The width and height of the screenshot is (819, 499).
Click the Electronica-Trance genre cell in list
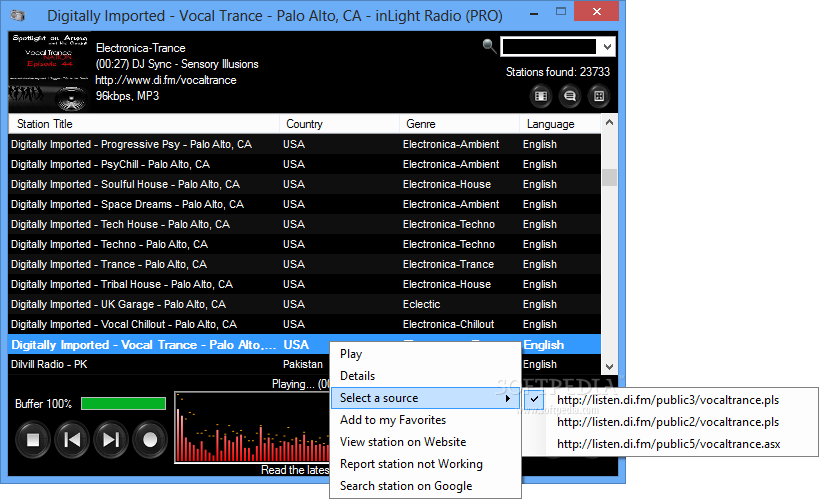[x=448, y=264]
